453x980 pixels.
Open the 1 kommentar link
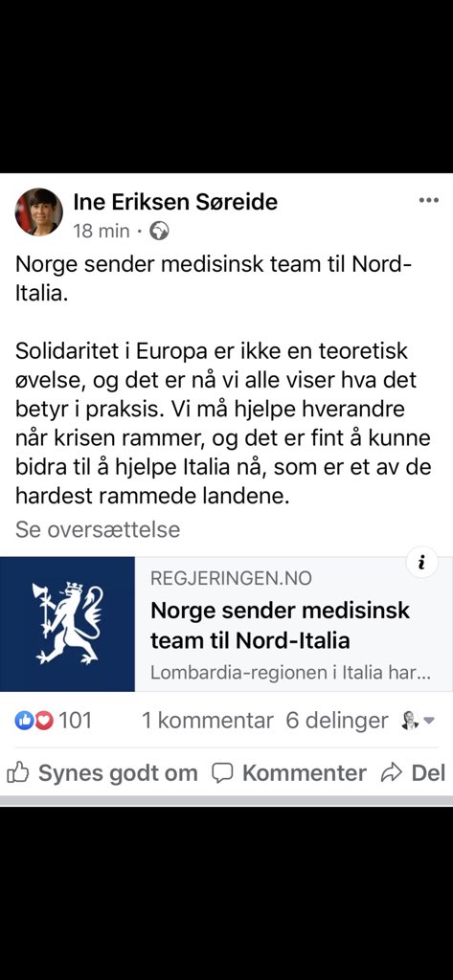tap(208, 721)
